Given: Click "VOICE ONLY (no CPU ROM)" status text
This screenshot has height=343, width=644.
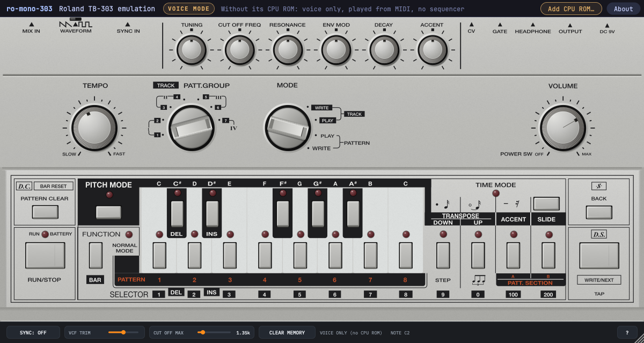Looking at the screenshot, I should click(351, 333).
